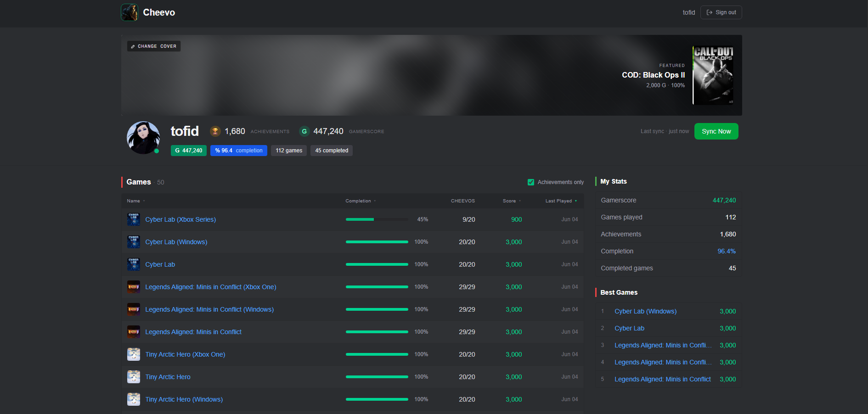The height and width of the screenshot is (414, 868).
Task: Open Legends Aligned: Minis in Conflict link in table
Action: coord(193,332)
